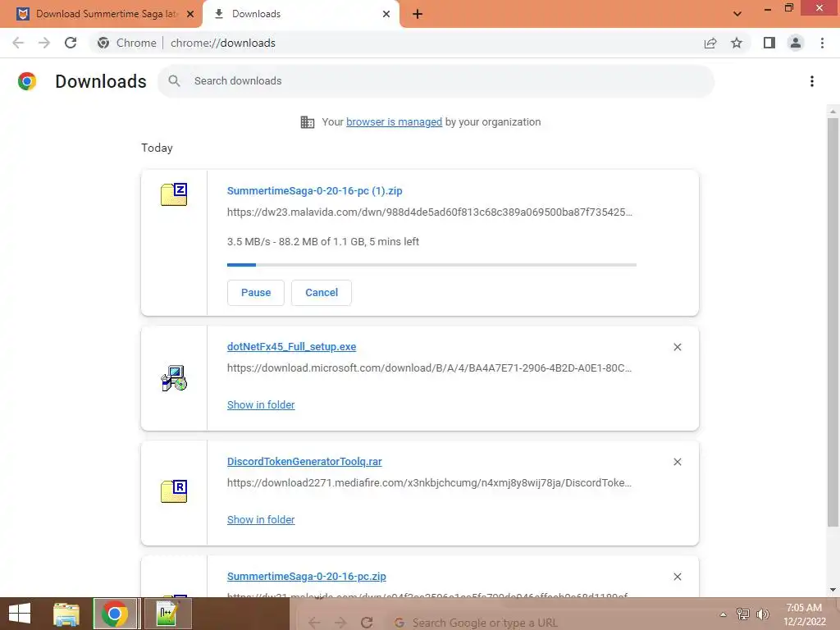Show dotNetFx45_Full_setup.exe in folder
Viewport: 840px width, 630px height.
tap(261, 405)
